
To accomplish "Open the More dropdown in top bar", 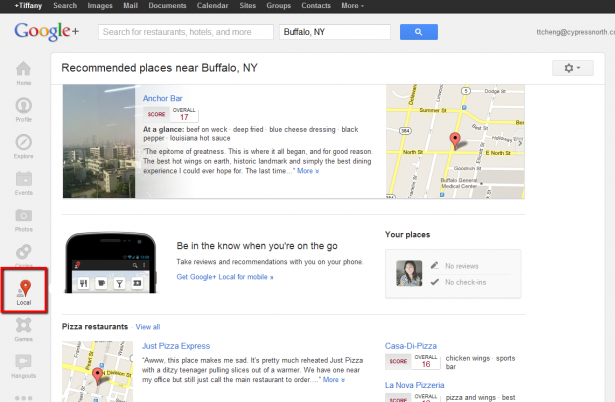I will pos(352,6).
